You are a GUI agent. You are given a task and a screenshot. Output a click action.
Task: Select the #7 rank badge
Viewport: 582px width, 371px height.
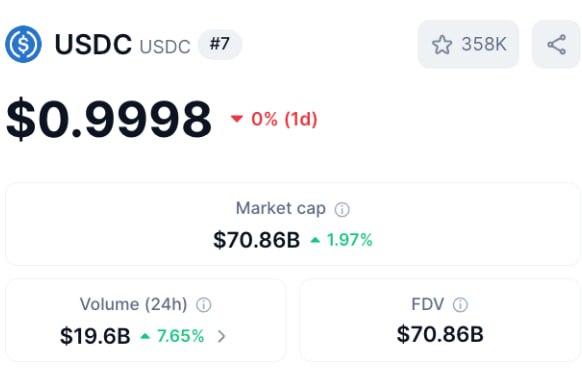click(x=220, y=44)
